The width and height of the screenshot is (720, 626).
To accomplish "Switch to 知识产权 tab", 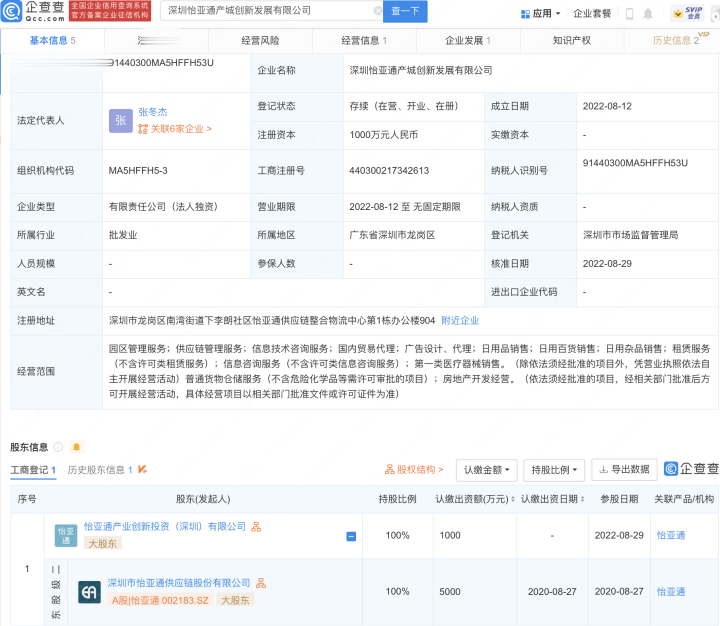I will [x=572, y=41].
